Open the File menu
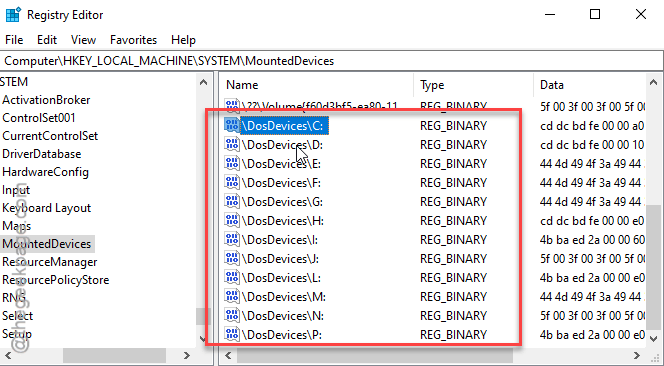This screenshot has width=664, height=366. (x=14, y=40)
